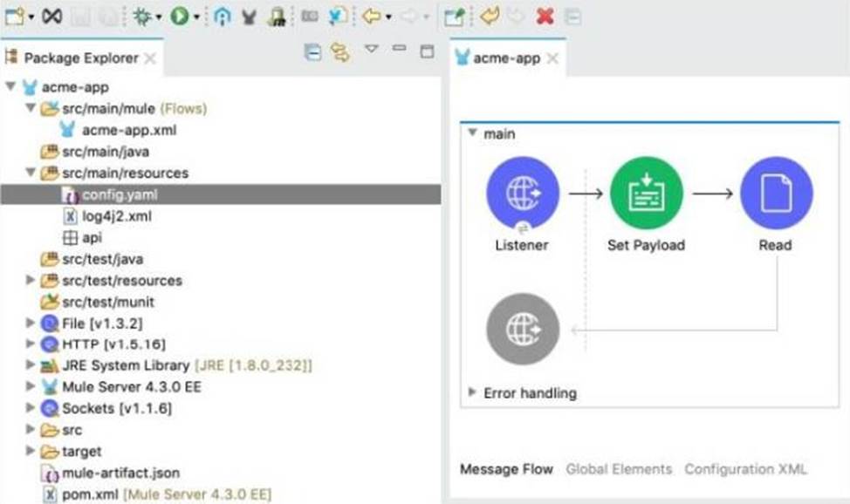Viewport: 850px width, 504px height.
Task: Expand the Error handling section
Action: tap(471, 392)
